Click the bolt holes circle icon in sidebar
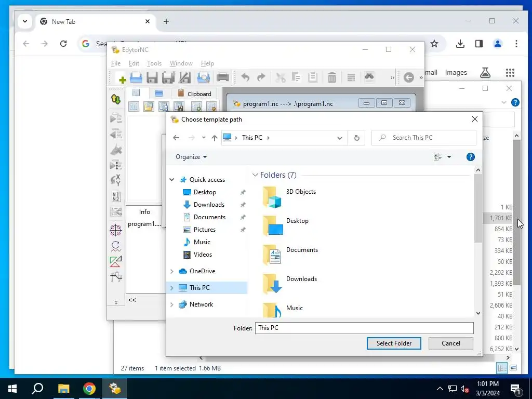Screen dimensions: 532x399 point(116,230)
